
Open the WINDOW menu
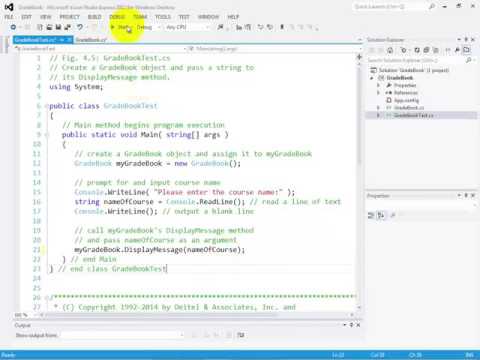[x=209, y=17]
